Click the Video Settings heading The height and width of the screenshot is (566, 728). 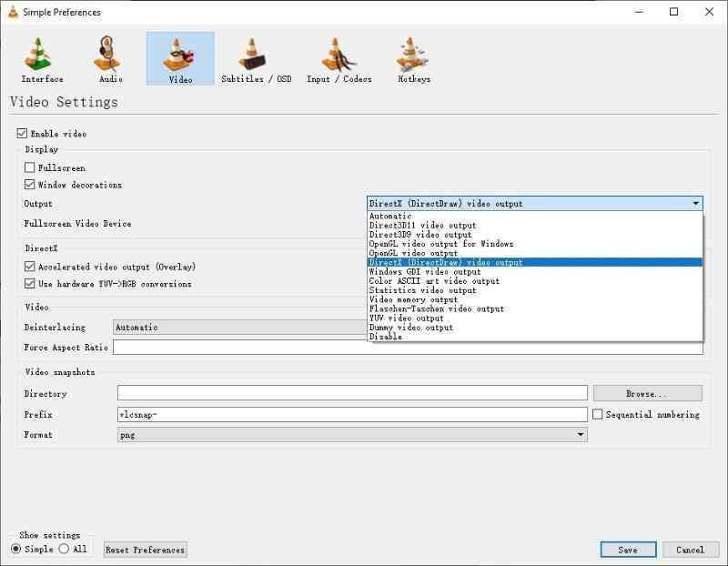pyautogui.click(x=64, y=102)
